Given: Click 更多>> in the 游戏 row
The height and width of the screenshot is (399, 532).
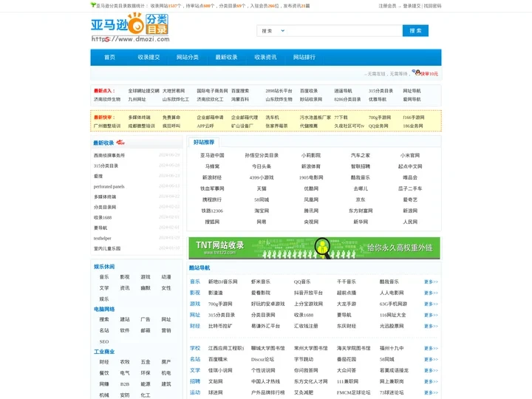Looking at the screenshot, I should pyautogui.click(x=431, y=304).
